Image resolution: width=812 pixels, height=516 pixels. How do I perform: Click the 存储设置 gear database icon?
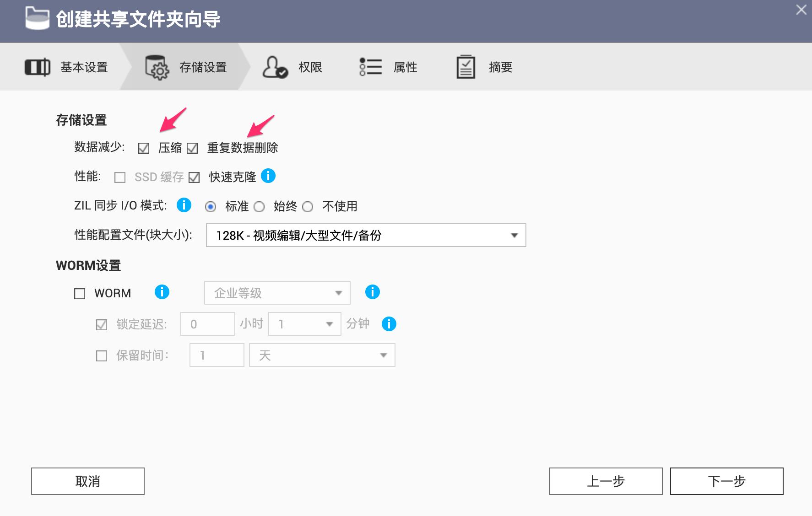point(156,67)
